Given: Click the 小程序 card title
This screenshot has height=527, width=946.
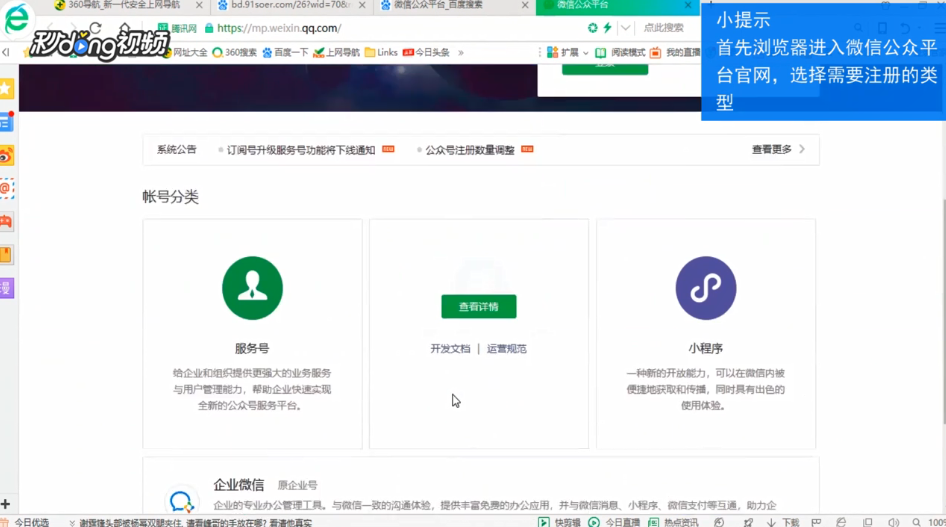Looking at the screenshot, I should [x=705, y=349].
